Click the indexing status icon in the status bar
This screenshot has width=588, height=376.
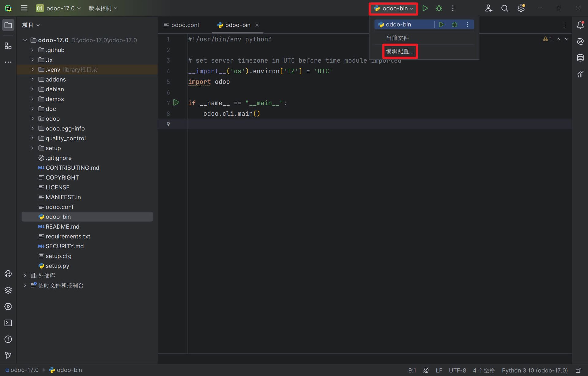pyautogui.click(x=426, y=370)
